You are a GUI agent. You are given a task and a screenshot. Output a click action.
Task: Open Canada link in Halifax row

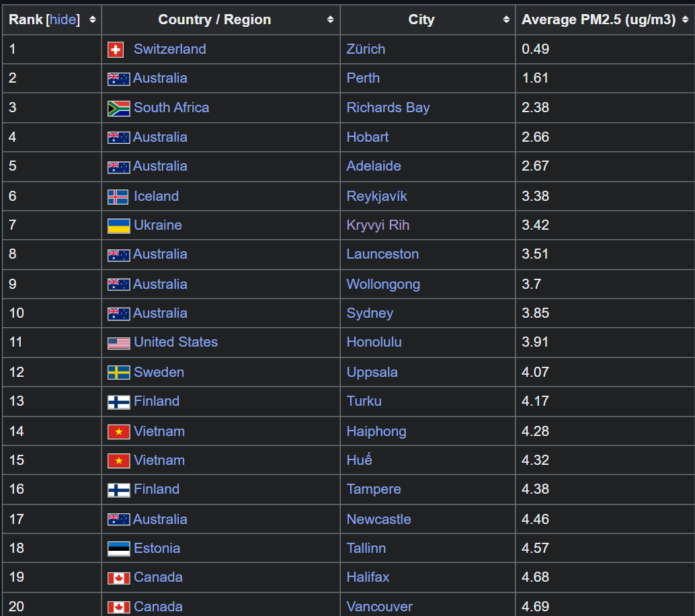[x=158, y=577]
